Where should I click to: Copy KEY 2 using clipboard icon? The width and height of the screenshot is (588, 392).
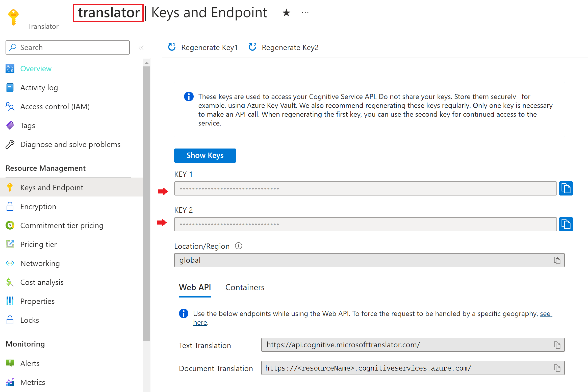(x=567, y=224)
